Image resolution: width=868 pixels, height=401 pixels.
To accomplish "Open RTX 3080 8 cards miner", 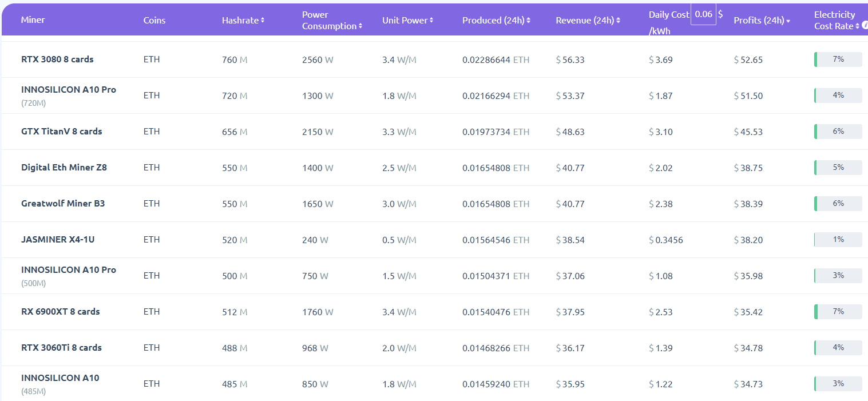I will 57,59.
